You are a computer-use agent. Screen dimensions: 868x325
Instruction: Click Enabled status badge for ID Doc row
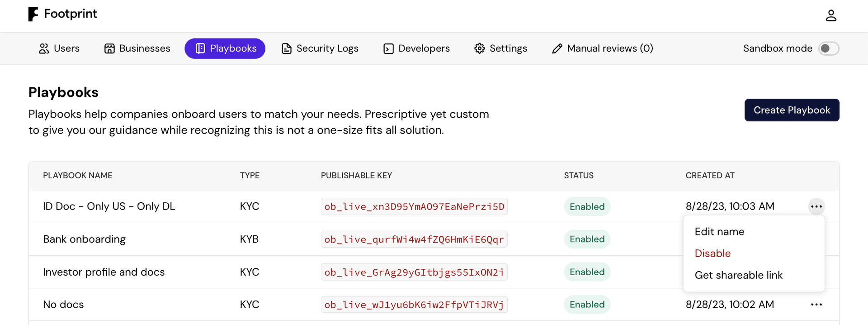point(587,206)
